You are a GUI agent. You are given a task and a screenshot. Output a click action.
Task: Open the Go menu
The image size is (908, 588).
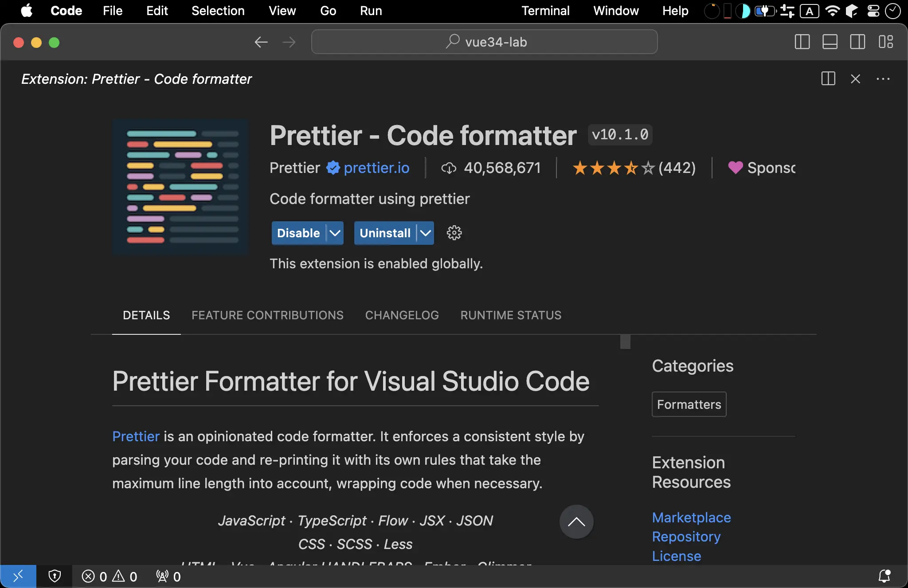[x=328, y=11]
